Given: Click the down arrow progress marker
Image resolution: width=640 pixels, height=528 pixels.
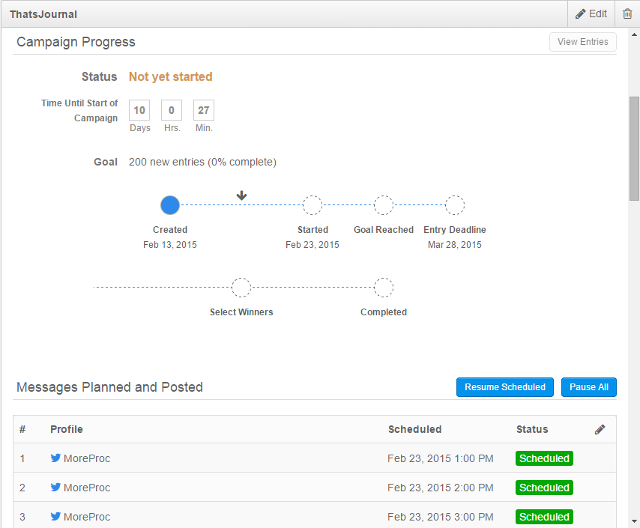Looking at the screenshot, I should [x=241, y=195].
